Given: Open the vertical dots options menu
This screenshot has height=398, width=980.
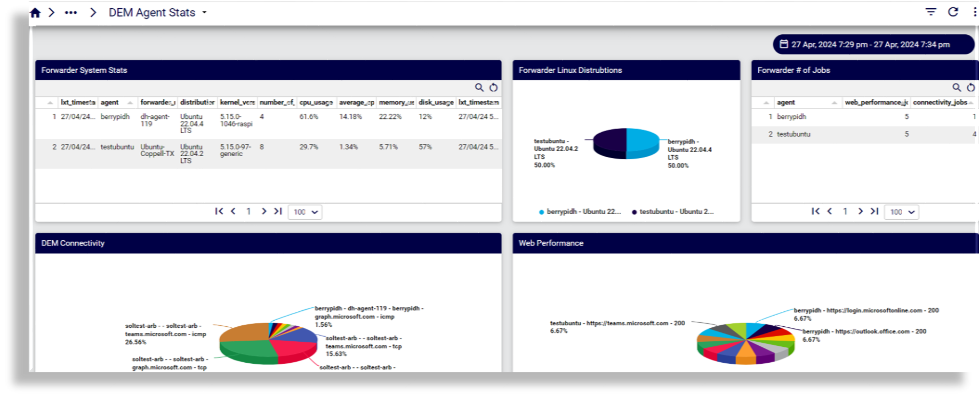Looking at the screenshot, I should coord(974,12).
